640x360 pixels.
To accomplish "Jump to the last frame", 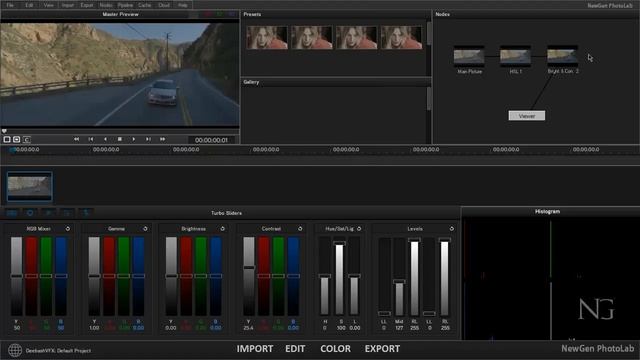I will pos(148,139).
